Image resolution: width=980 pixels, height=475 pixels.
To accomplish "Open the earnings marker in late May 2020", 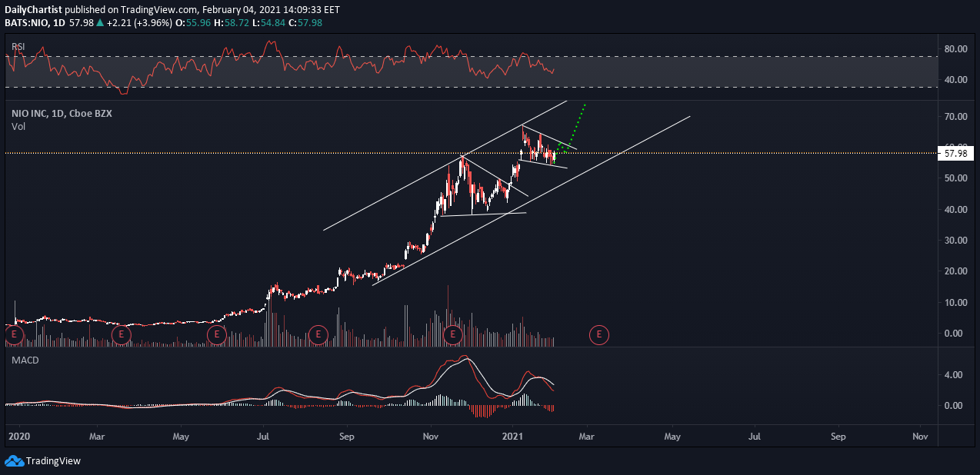I will click(218, 334).
